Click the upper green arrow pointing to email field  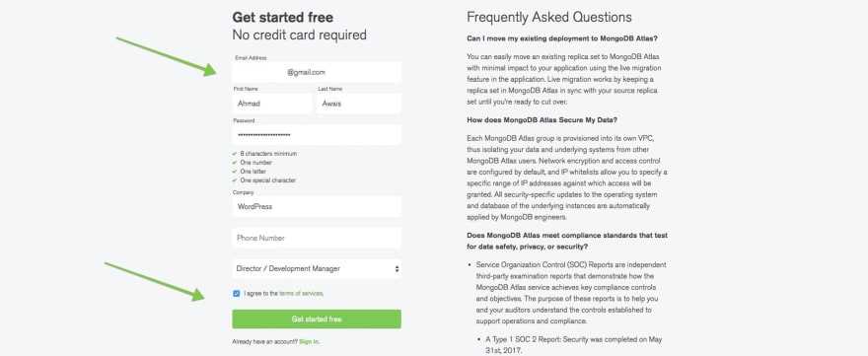pyautogui.click(x=166, y=56)
